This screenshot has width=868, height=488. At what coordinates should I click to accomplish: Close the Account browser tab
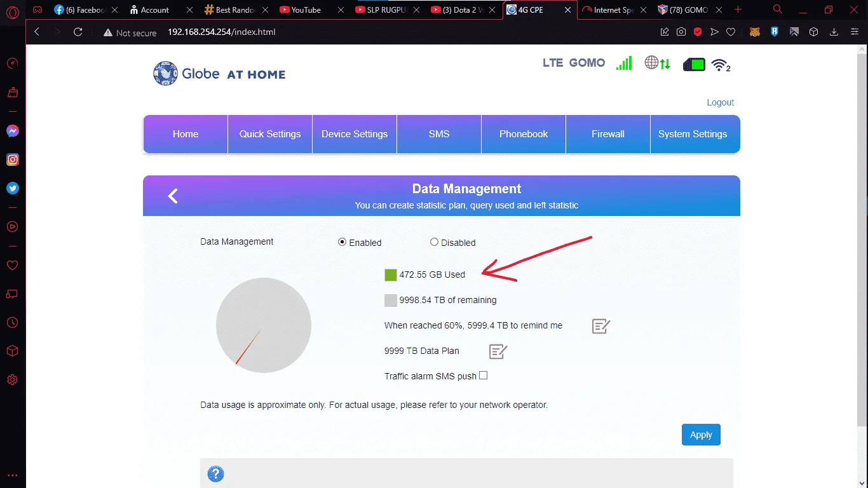pyautogui.click(x=189, y=10)
